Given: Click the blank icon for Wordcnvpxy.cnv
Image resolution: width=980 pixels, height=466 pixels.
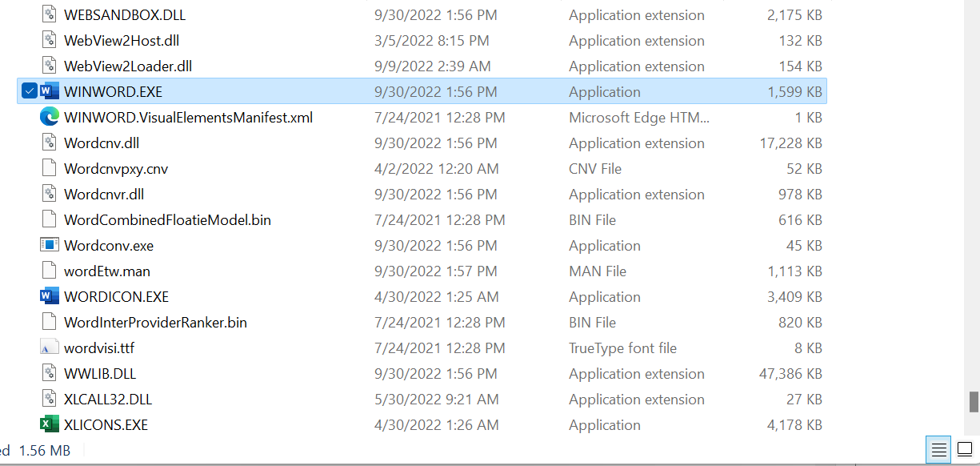Looking at the screenshot, I should pyautogui.click(x=50, y=169).
